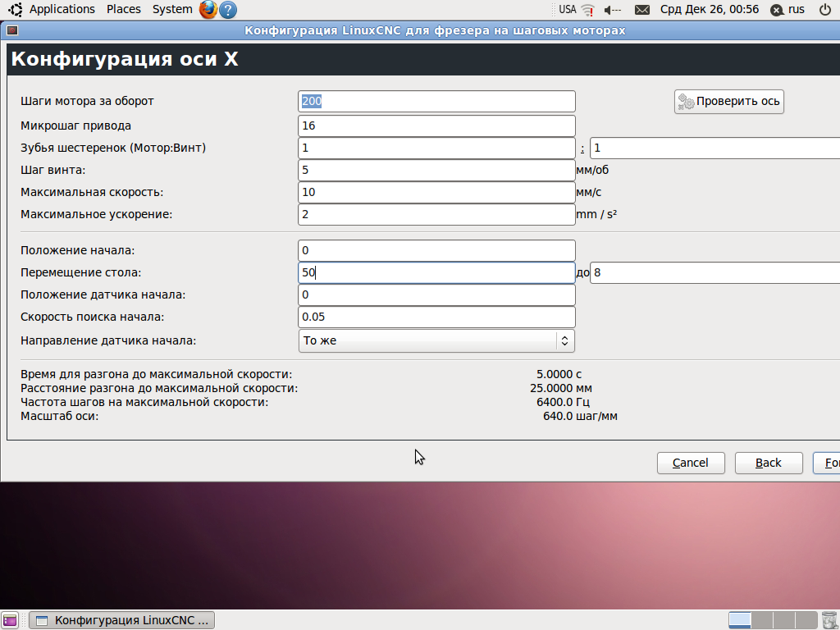
Task: Focus the Микрошаг привода field
Action: pos(436,126)
